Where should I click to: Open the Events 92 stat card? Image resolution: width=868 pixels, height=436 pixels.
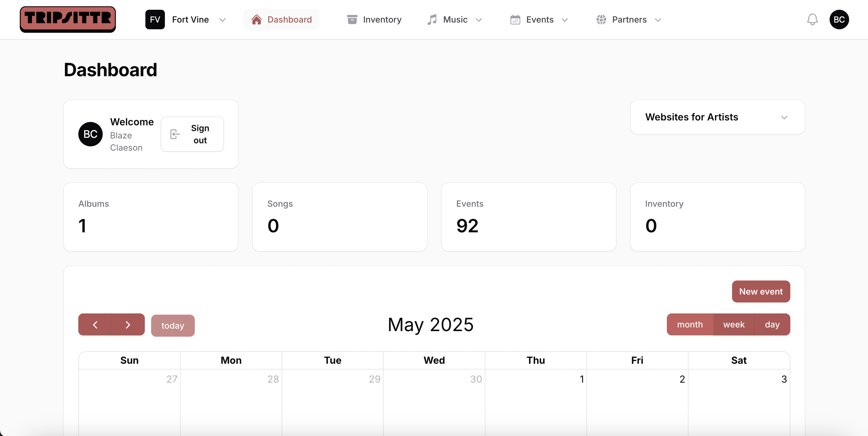point(529,217)
